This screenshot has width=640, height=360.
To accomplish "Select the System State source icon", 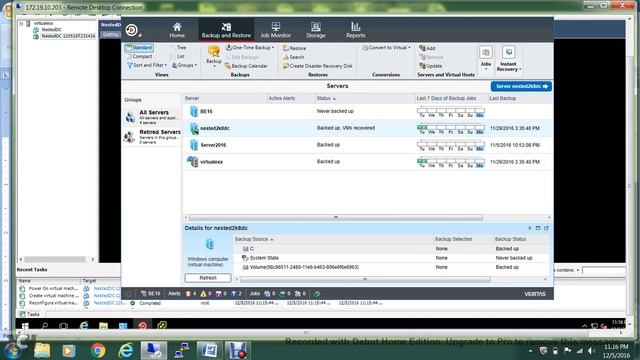I will coord(245,258).
